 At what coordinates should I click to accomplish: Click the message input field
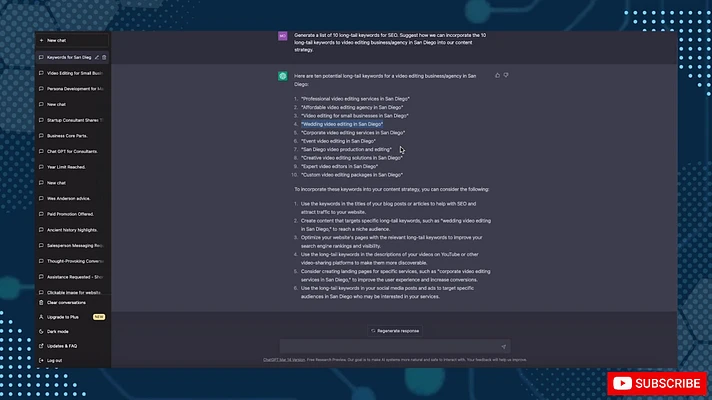coord(390,347)
